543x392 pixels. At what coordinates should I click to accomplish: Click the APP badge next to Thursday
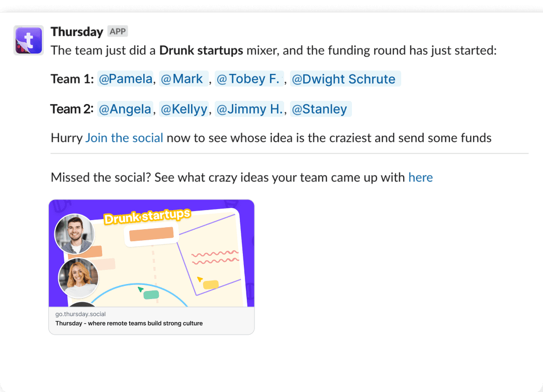(117, 31)
